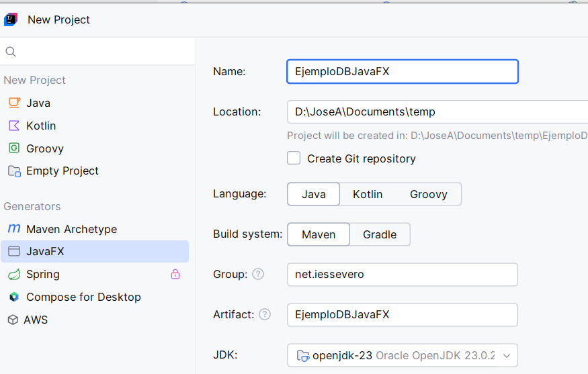Click the Java coffee cup icon
Viewport: 588px width, 374px height.
tap(14, 103)
